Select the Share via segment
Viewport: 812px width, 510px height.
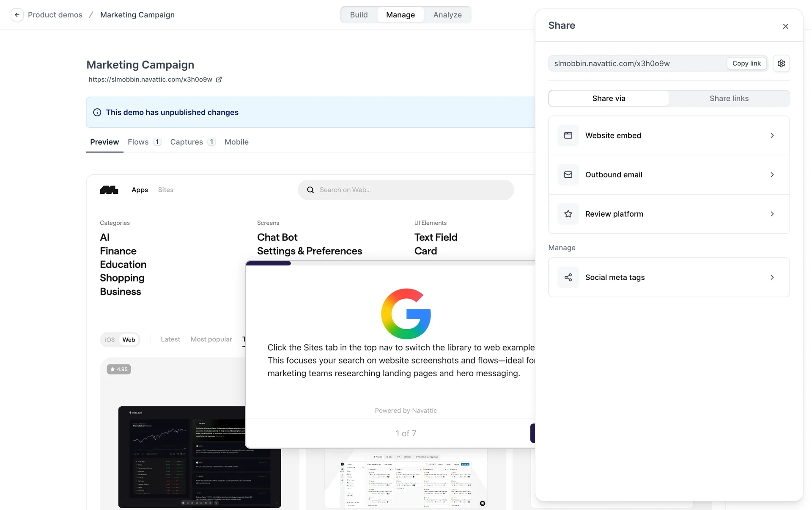click(x=609, y=99)
